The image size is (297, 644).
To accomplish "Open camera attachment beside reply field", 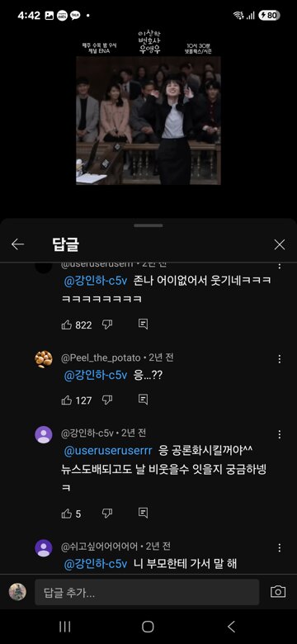I will point(278,592).
